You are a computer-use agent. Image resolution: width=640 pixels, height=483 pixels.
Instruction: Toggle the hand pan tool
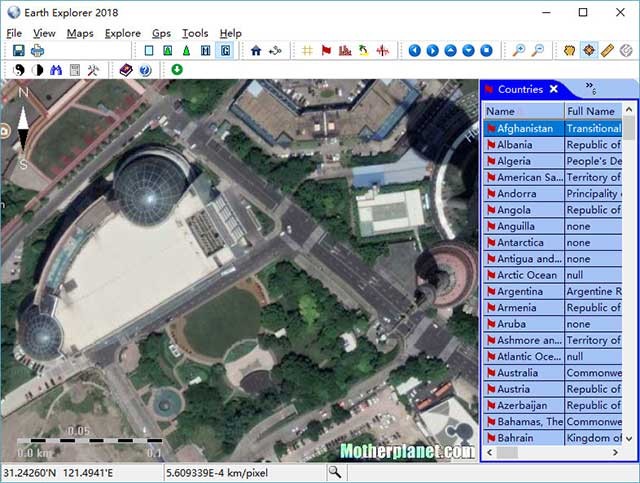(571, 50)
